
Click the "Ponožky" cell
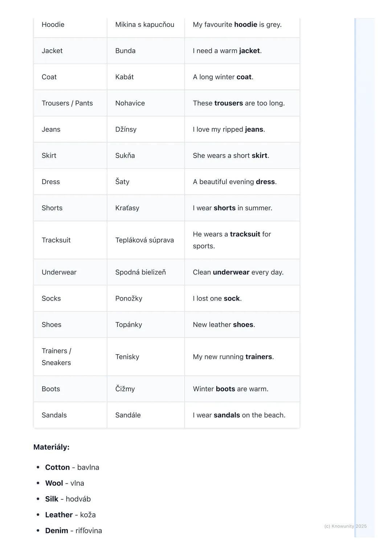tap(128, 299)
